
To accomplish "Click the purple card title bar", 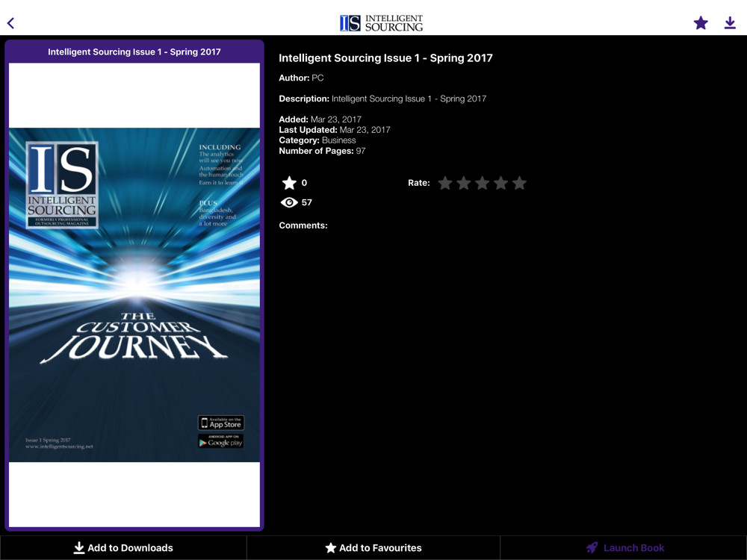I will (x=134, y=52).
